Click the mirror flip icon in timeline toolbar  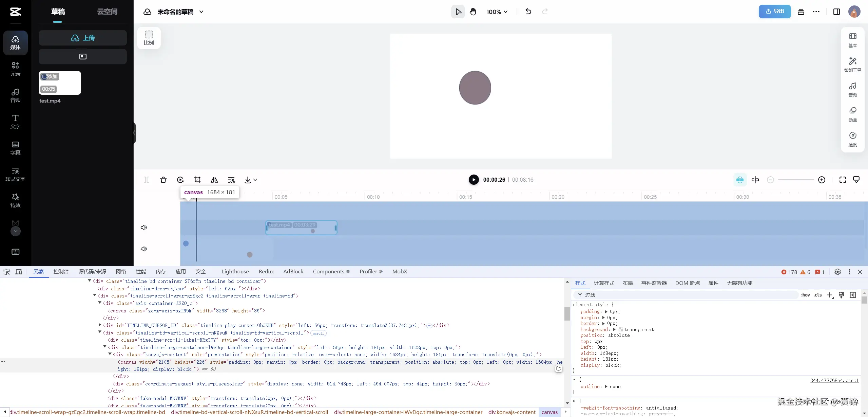214,180
